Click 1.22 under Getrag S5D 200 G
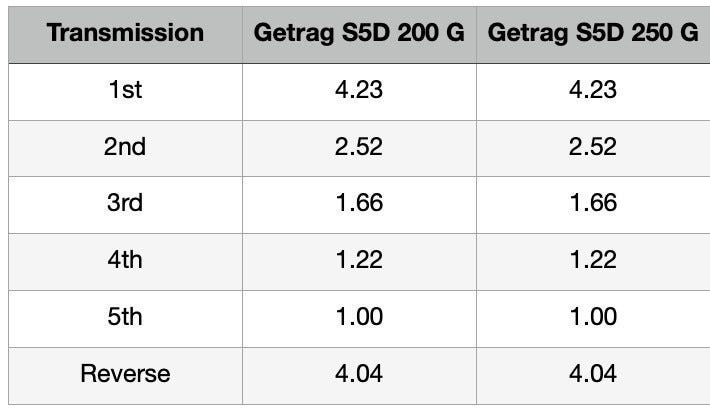This screenshot has width=710, height=414. (x=359, y=261)
